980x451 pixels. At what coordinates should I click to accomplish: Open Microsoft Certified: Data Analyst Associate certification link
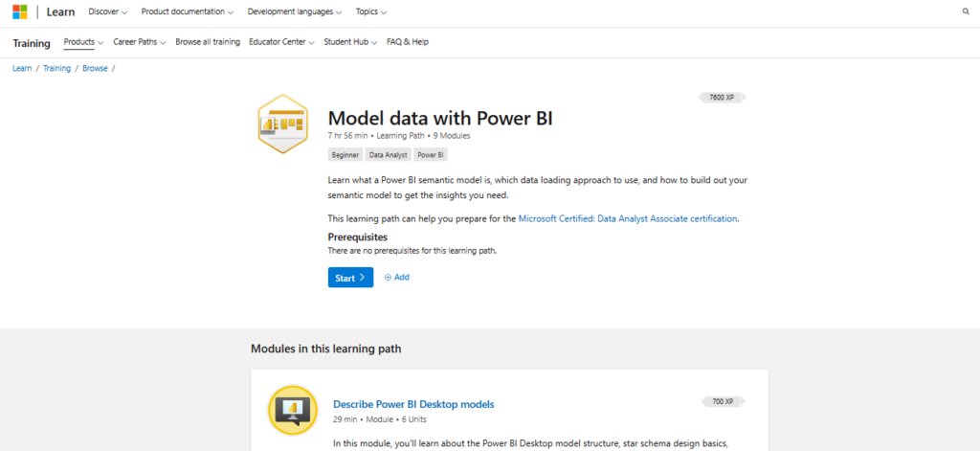click(628, 219)
